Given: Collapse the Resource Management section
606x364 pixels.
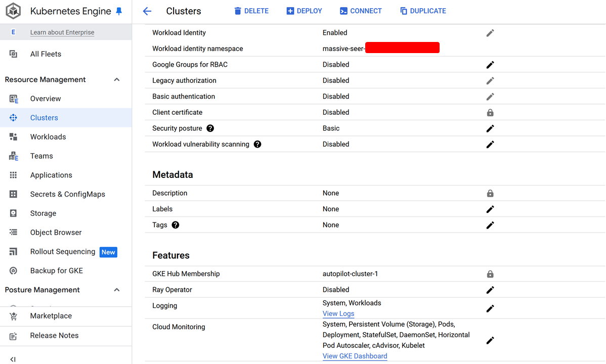Looking at the screenshot, I should click(117, 79).
